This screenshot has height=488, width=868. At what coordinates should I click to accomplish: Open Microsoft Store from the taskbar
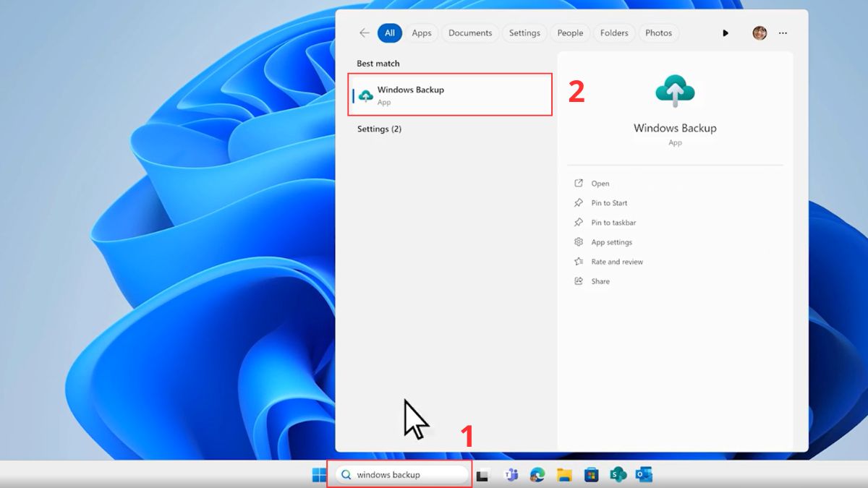point(592,475)
